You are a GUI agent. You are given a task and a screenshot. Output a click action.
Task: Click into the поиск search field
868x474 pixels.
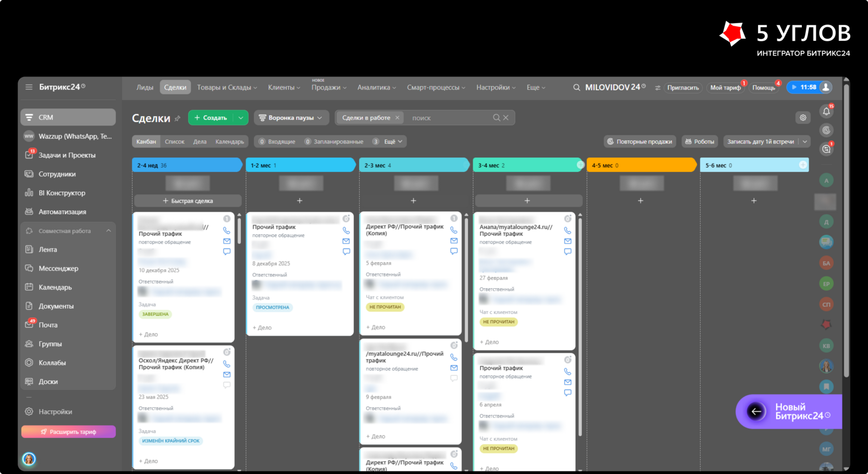[450, 118]
